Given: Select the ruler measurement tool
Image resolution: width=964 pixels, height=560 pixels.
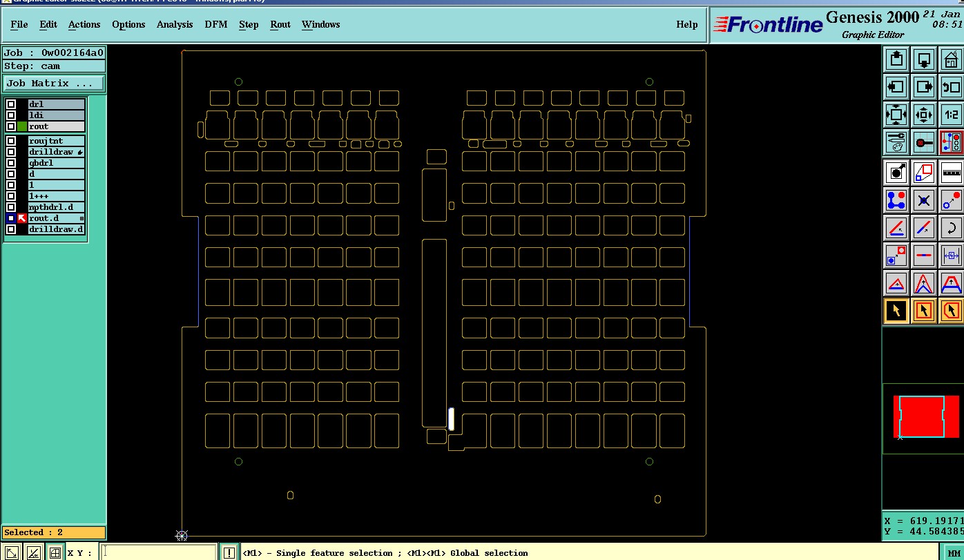Looking at the screenshot, I should [x=951, y=172].
